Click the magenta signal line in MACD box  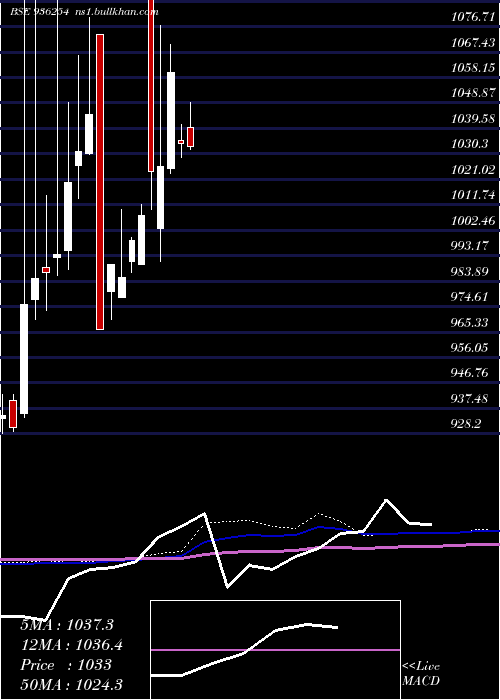275,650
